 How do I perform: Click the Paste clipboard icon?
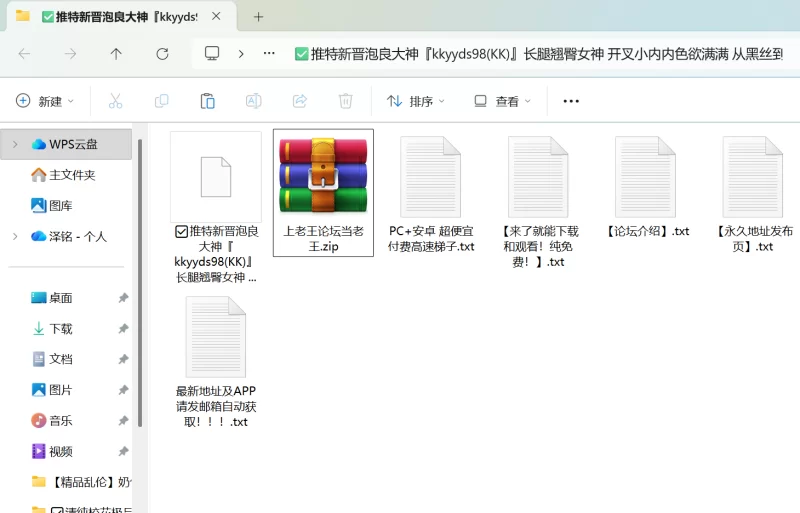[x=207, y=101]
